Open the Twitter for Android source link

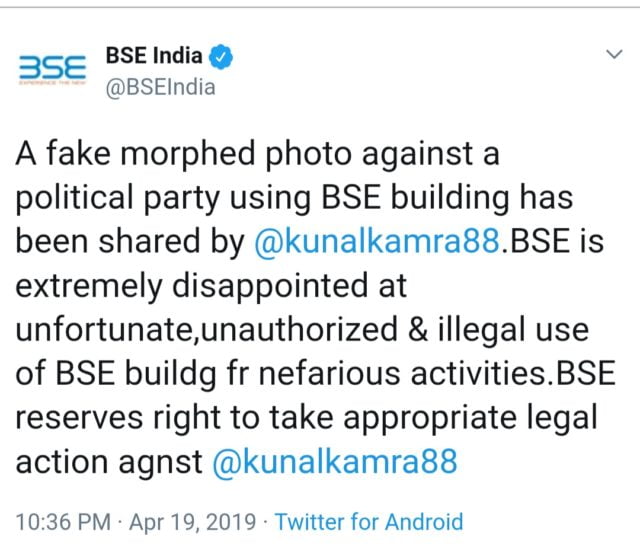pos(369,521)
